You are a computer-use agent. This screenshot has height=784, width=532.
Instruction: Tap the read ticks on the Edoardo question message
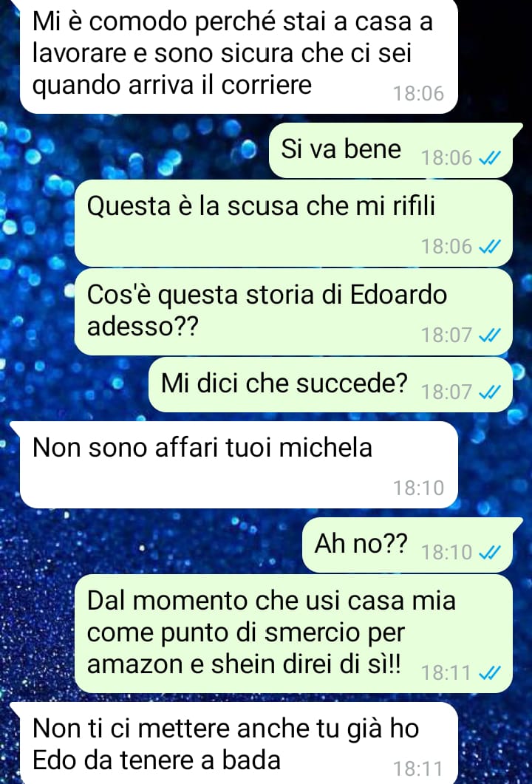click(490, 335)
